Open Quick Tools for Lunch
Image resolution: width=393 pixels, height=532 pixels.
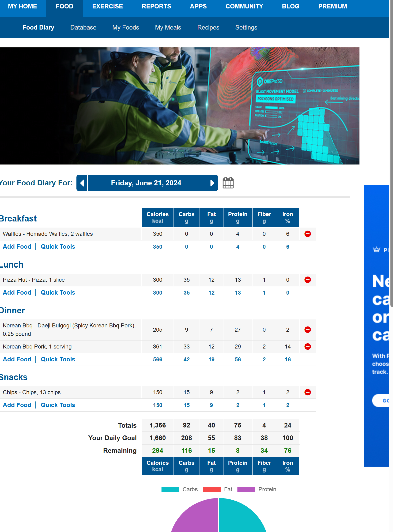click(58, 292)
